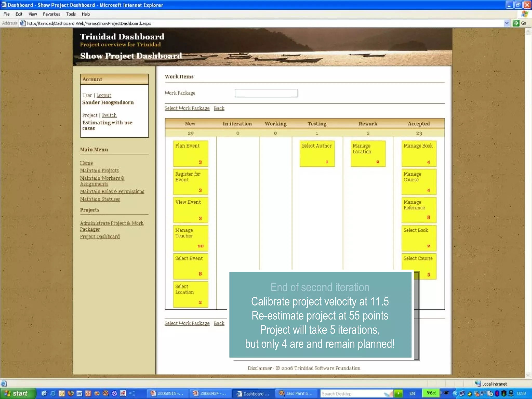Click the green Go arrow button
The image size is (532, 399).
pyautogui.click(x=516, y=23)
